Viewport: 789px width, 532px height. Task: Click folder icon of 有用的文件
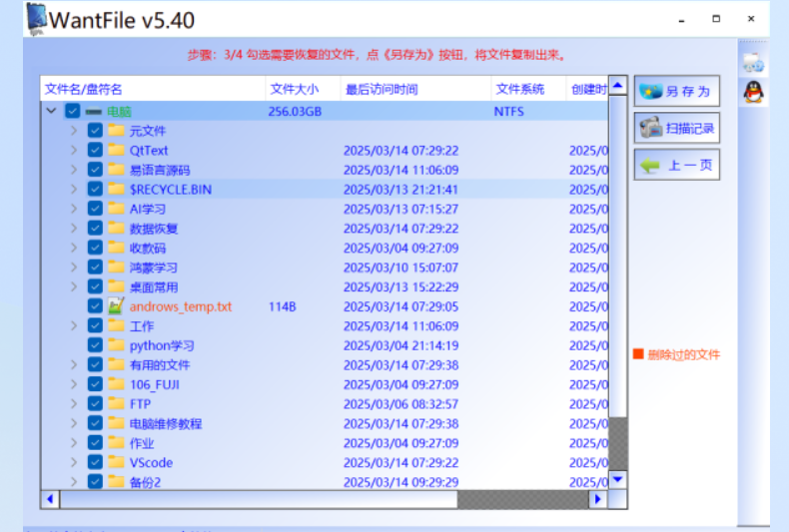tap(116, 364)
